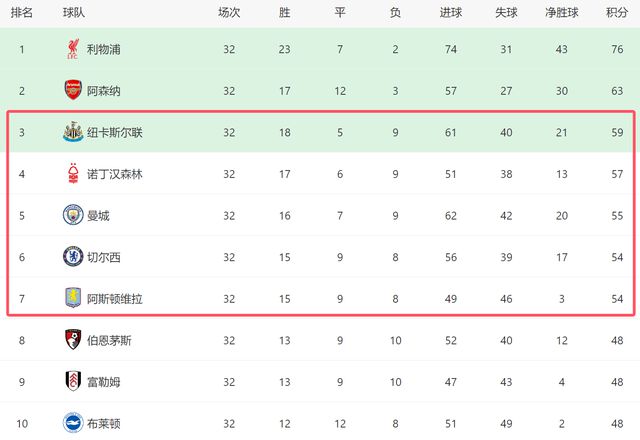
Task: Select the 积分 column header
Action: (x=617, y=13)
